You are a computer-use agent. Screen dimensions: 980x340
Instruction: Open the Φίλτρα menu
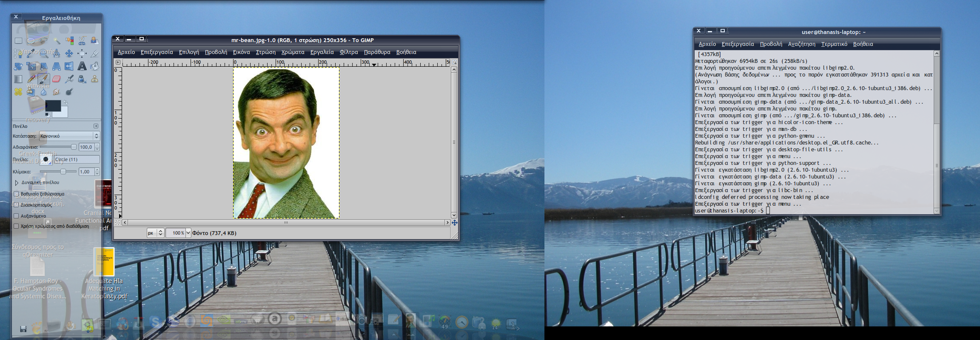[349, 52]
